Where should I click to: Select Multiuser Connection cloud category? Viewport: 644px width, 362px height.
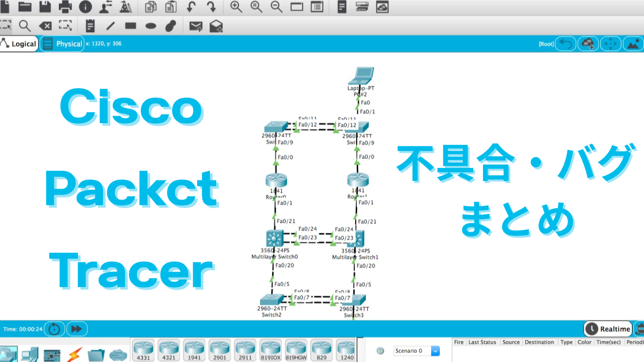pyautogui.click(x=119, y=354)
